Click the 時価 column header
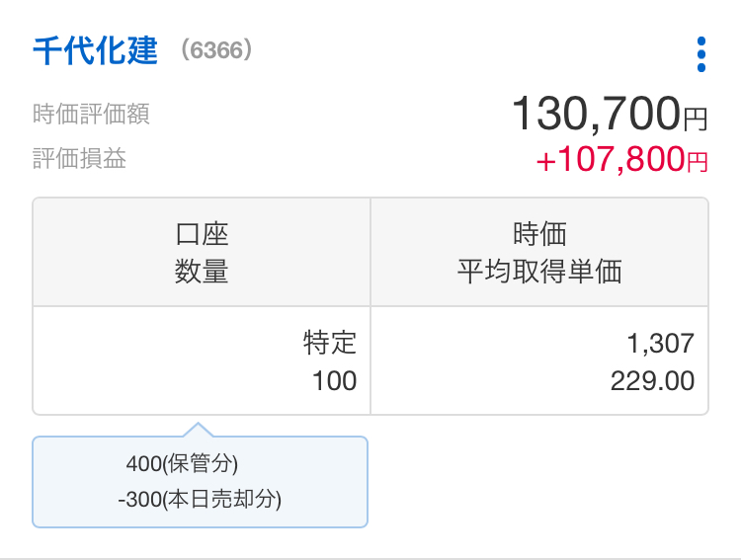Image resolution: width=741 pixels, height=560 pixels. click(539, 234)
